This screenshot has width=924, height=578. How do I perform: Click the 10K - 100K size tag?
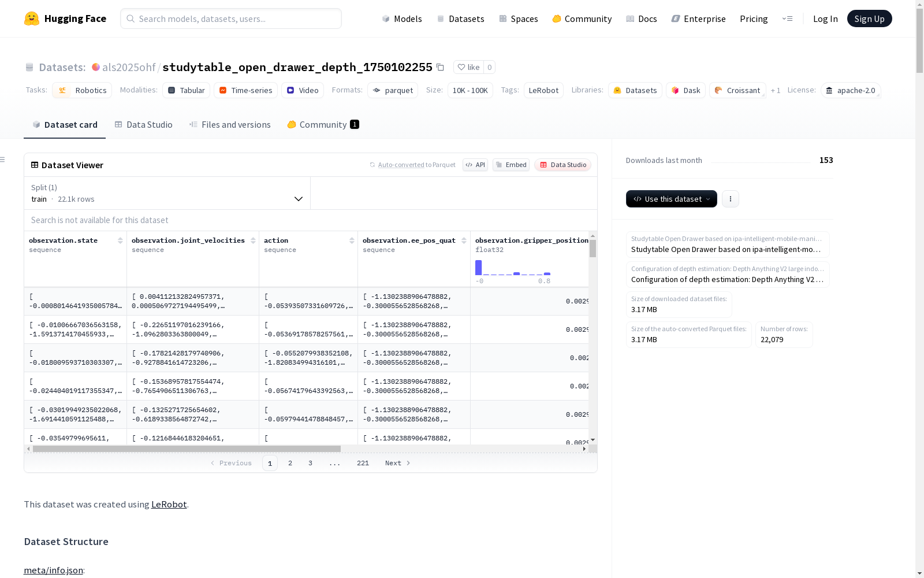tap(470, 90)
